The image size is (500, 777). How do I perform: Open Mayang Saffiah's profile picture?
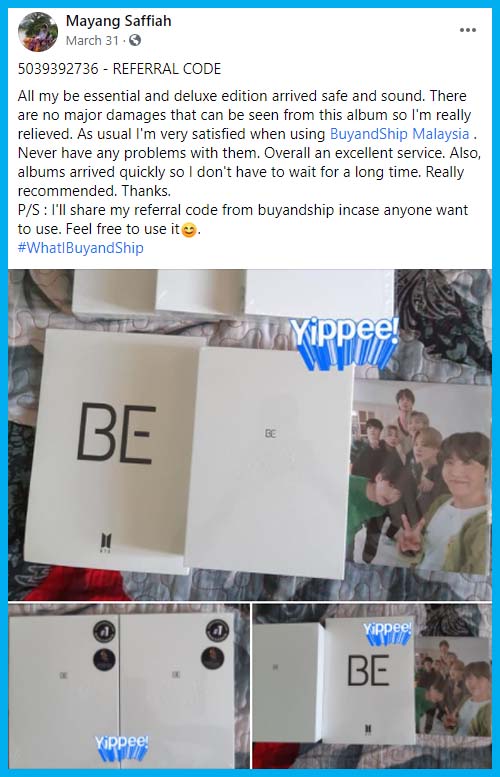coord(38,32)
